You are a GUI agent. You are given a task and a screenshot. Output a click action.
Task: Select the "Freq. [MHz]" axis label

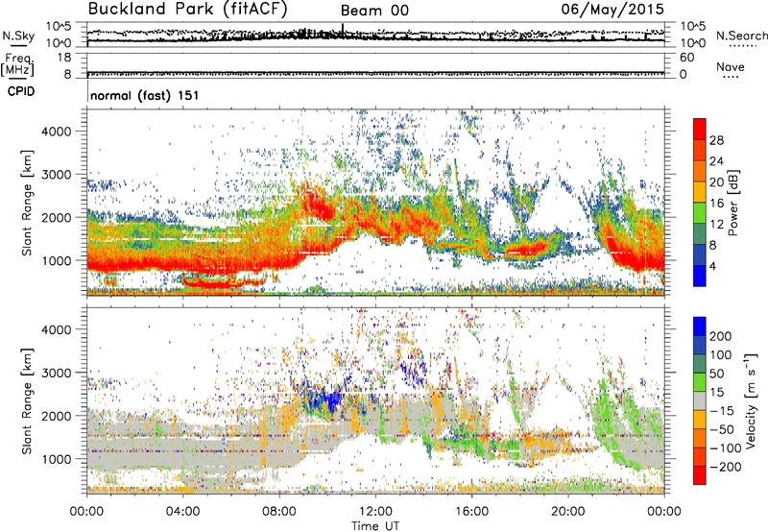[19, 64]
